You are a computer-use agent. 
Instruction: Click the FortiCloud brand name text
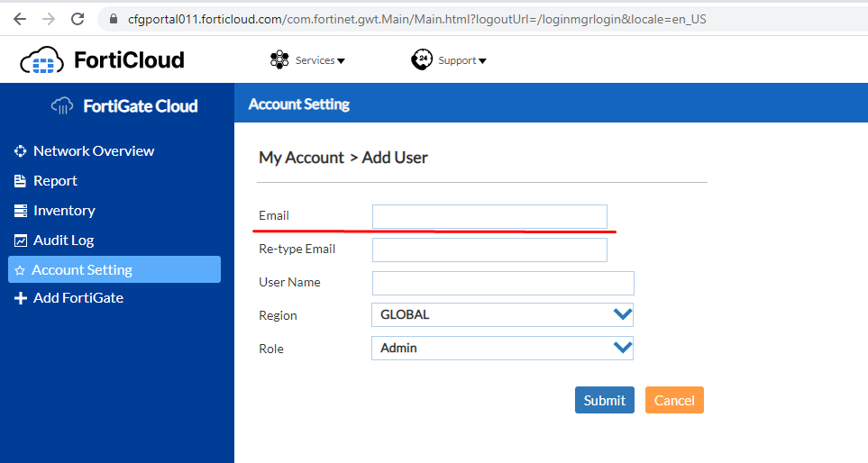(129, 59)
